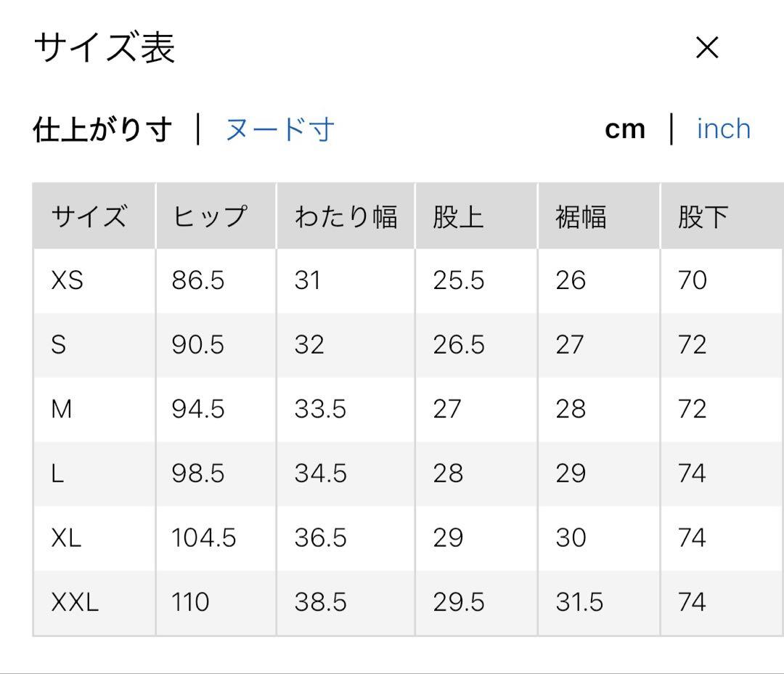Switch measurement units to inch
Screen dimensions: 784x674
coord(723,129)
